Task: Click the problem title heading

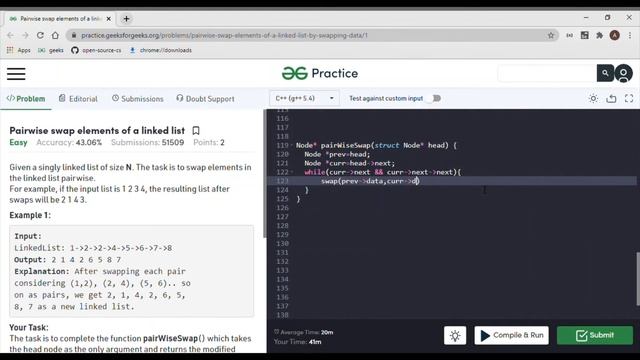Action: click(97, 131)
